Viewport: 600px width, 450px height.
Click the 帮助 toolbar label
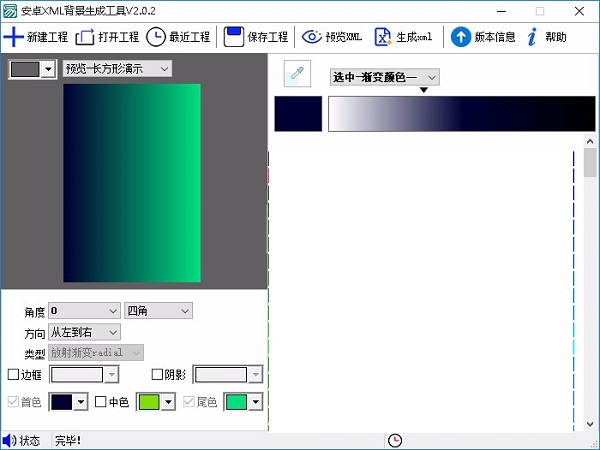click(x=556, y=37)
